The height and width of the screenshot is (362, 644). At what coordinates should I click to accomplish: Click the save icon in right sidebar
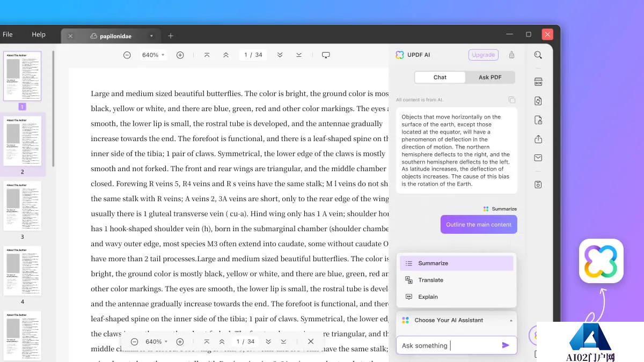538,184
